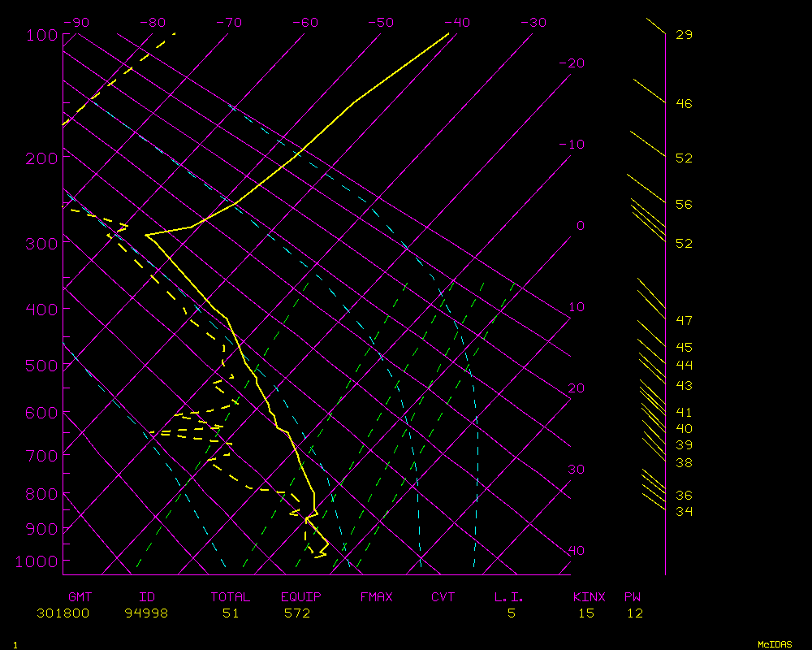812x650 pixels.
Task: Click the topmost wind speed value 29
Action: [x=684, y=35]
